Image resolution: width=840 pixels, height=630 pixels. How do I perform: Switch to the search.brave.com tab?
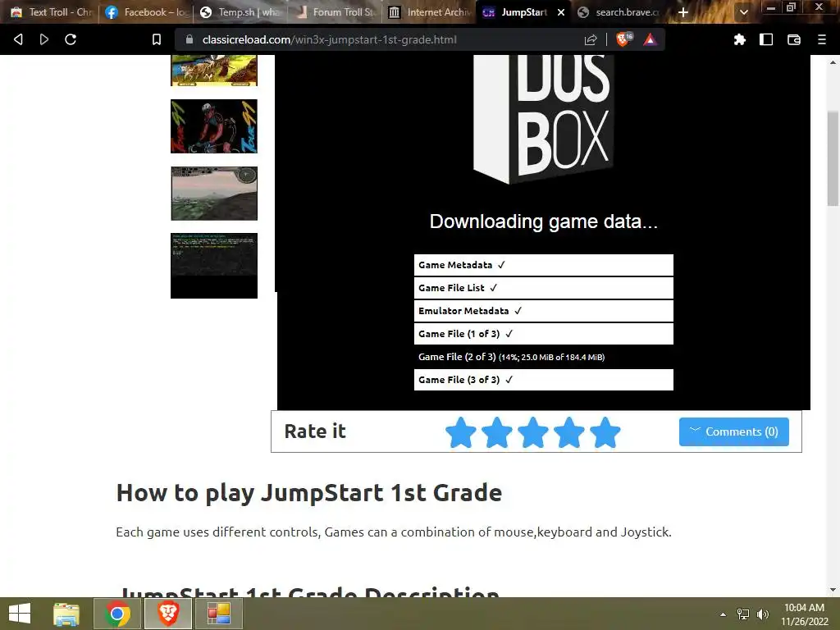619,11
